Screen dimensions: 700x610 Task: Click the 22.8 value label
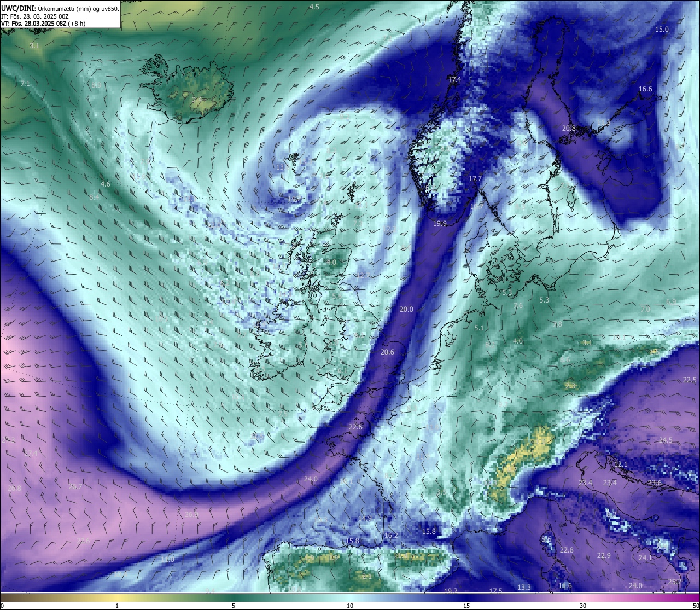(567, 550)
